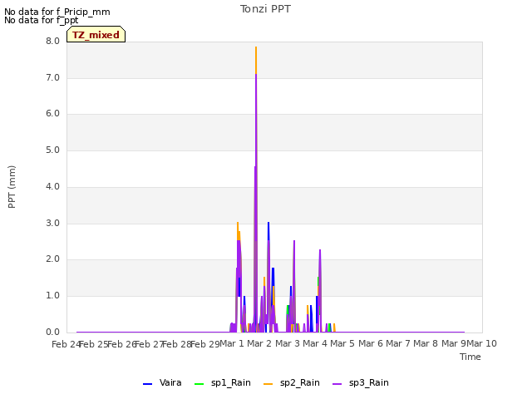Click the purple sp3_Rain legend color marker
532x399 pixels.
[x=337, y=384]
